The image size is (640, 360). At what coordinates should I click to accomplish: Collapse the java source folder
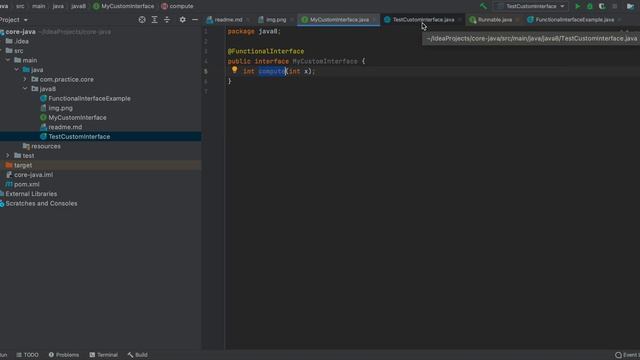pyautogui.click(x=16, y=70)
